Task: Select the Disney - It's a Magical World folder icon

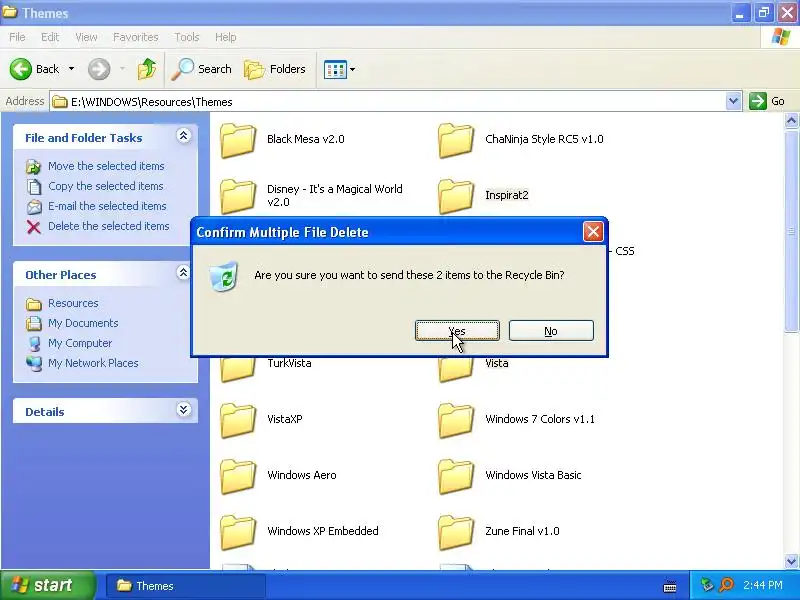Action: tap(238, 195)
